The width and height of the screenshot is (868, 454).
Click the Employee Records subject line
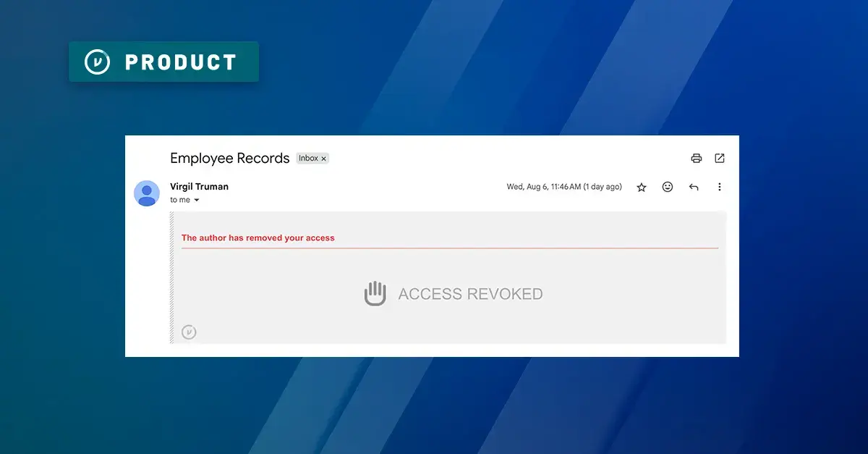pyautogui.click(x=229, y=159)
